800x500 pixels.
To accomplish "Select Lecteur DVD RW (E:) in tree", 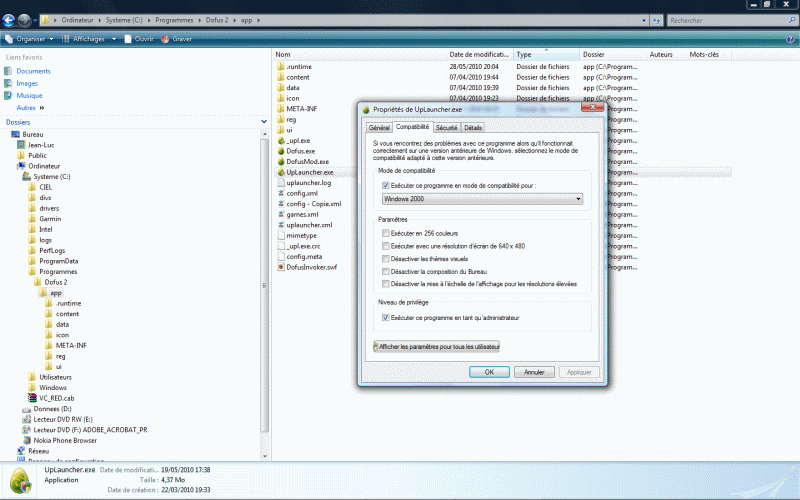I will tap(63, 419).
